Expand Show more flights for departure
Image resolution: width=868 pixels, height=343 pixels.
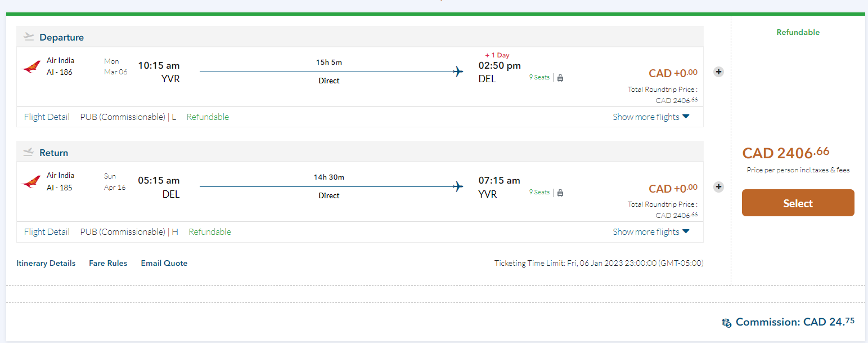pyautogui.click(x=651, y=117)
